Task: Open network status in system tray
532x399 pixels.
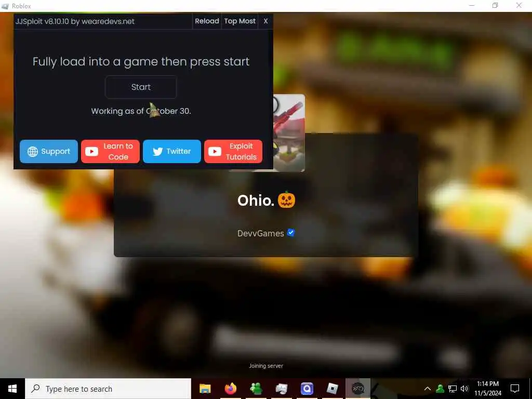Action: [453, 389]
